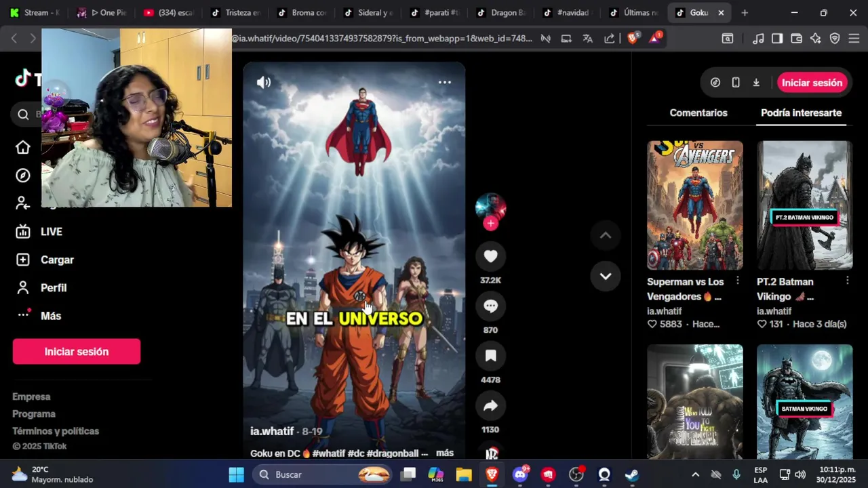Open the moonlit Batman Vikingo video thumbnail
Screen dimensions: 868x488
pos(805,401)
